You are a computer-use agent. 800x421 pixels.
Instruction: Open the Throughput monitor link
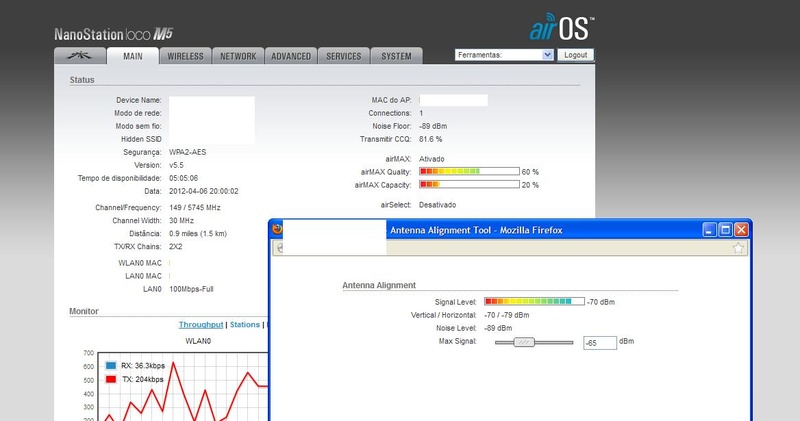pos(201,325)
